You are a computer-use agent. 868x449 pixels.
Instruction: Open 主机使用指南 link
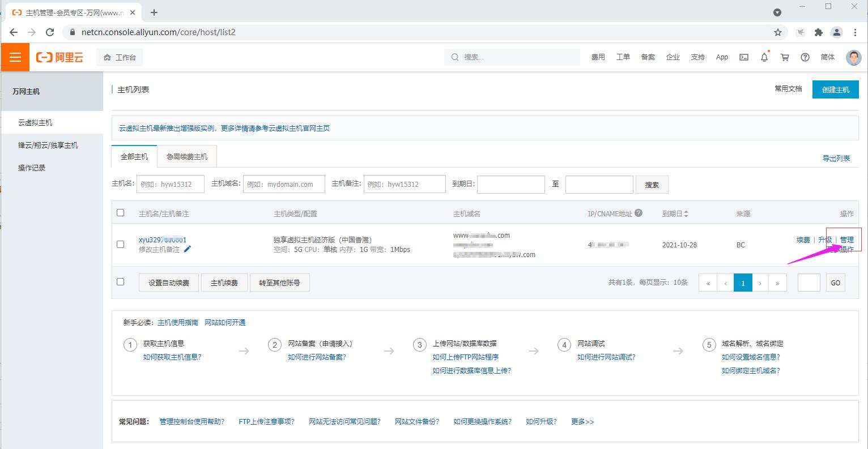point(178,322)
